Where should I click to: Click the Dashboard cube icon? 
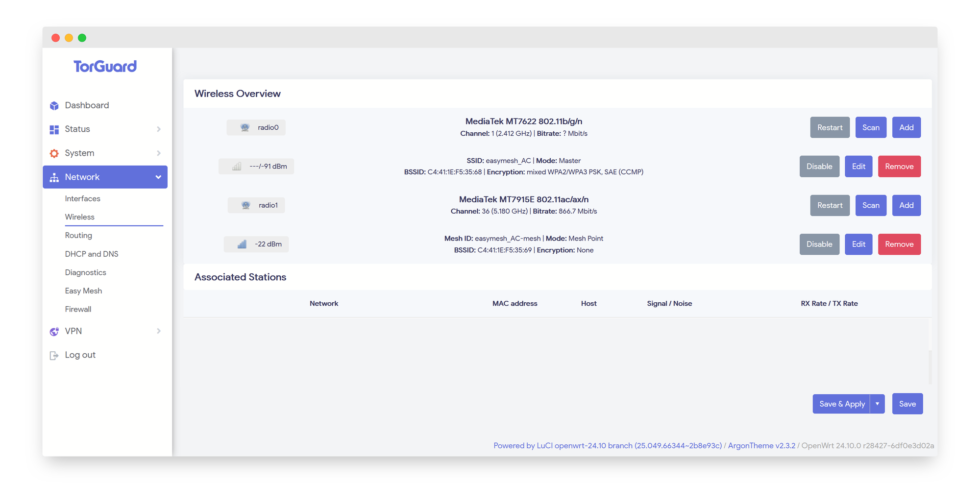(x=54, y=106)
